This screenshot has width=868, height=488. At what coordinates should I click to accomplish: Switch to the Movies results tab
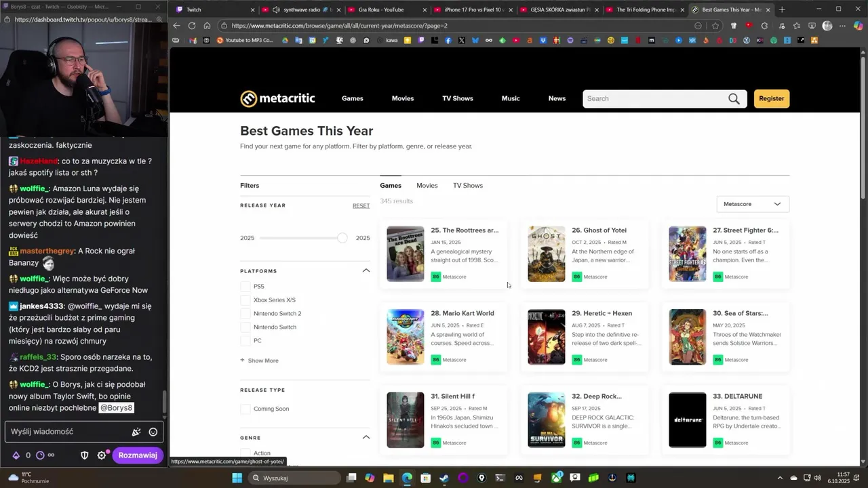point(427,186)
